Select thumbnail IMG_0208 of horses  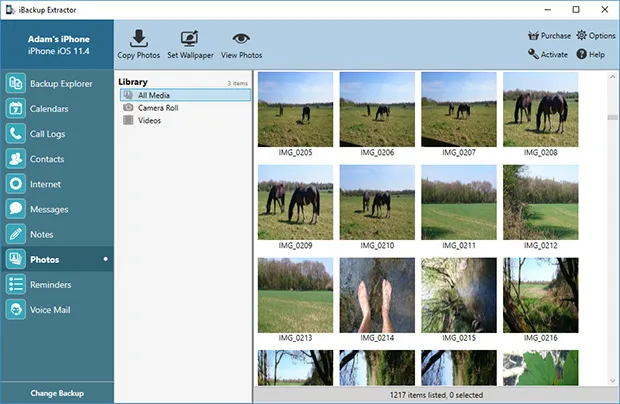pyautogui.click(x=541, y=109)
